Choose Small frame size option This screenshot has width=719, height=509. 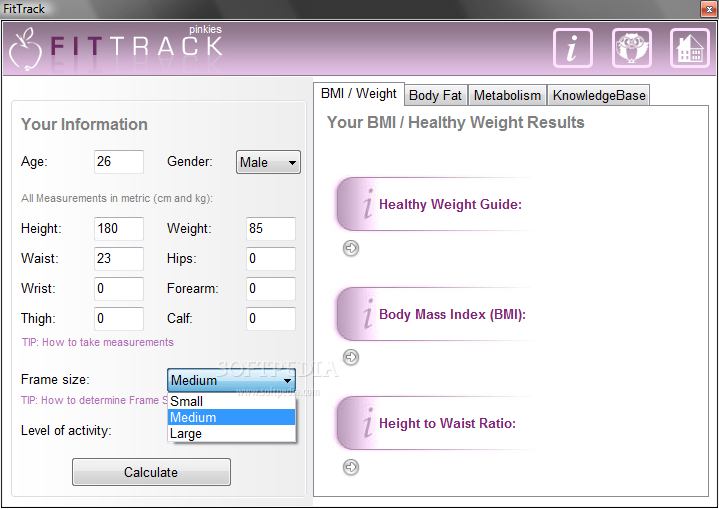pos(232,401)
